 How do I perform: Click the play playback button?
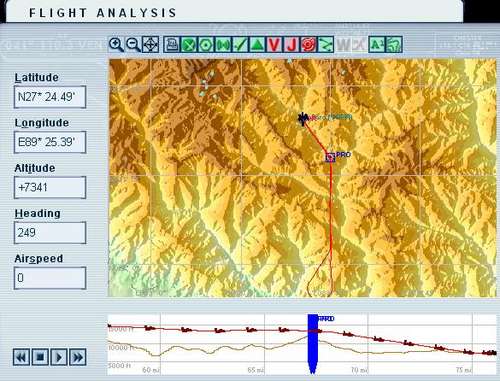(59, 357)
